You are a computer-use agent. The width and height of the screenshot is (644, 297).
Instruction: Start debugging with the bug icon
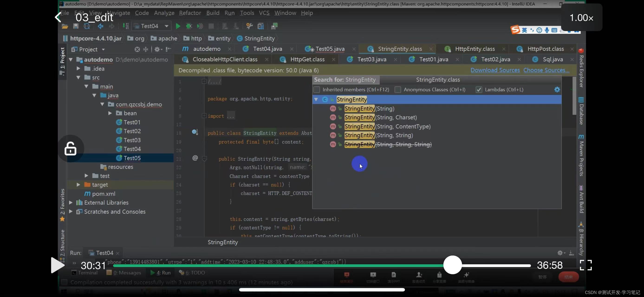(x=189, y=26)
